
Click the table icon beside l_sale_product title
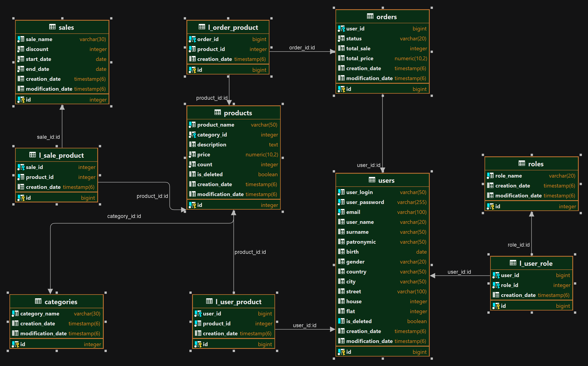click(32, 155)
